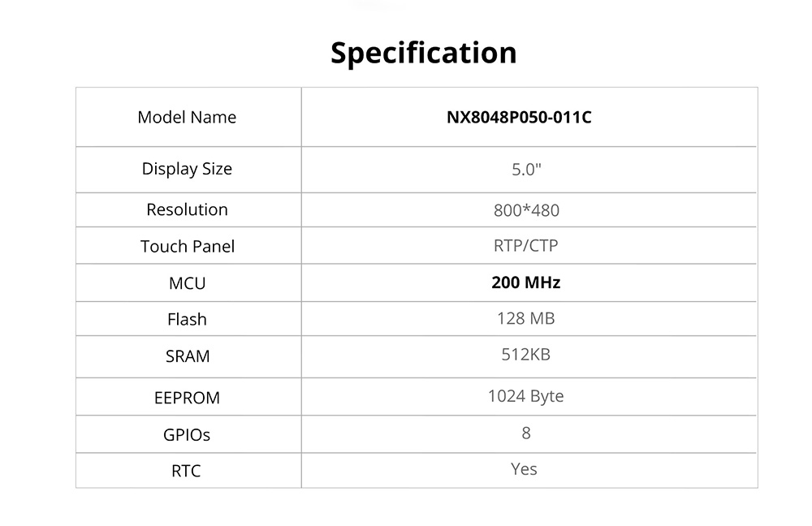812x526 pixels.
Task: Click the 128 MB flash value
Action: click(x=526, y=319)
